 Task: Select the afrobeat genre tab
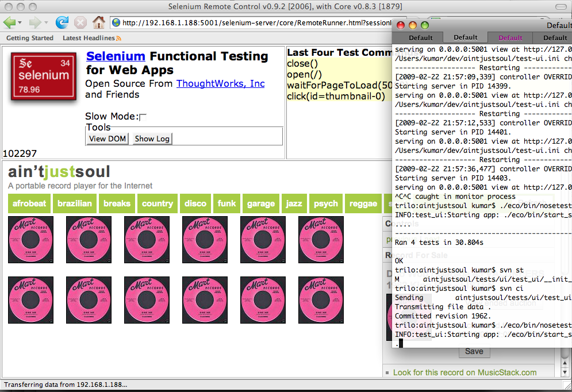coord(29,203)
